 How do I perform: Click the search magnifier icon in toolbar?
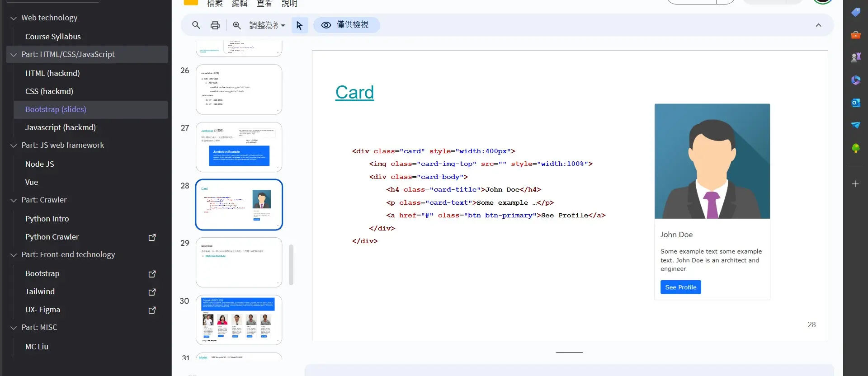click(x=196, y=25)
